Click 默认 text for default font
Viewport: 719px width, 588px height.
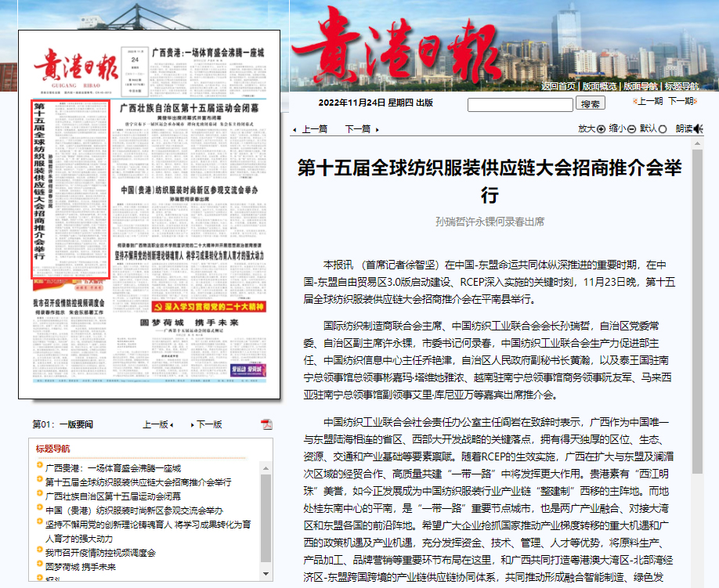[649, 128]
